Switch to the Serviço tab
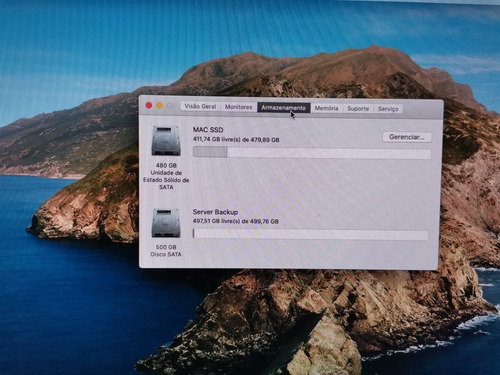The width and height of the screenshot is (500, 375). tap(388, 109)
